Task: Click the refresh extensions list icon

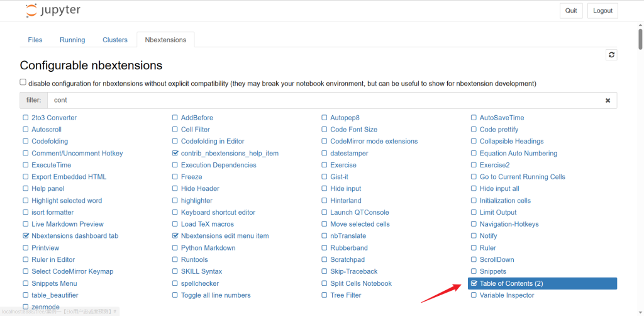Action: (x=611, y=55)
